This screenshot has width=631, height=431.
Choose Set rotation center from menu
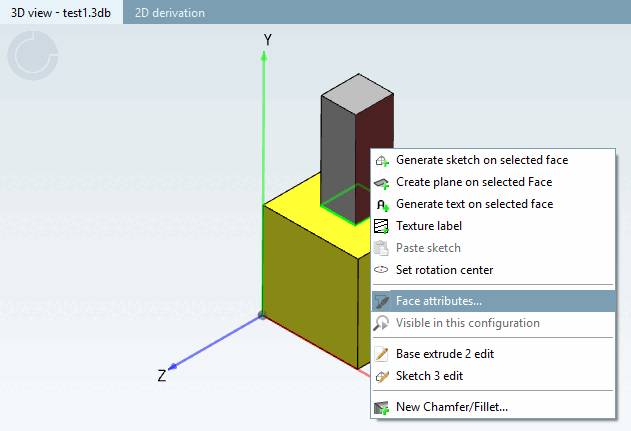[493, 270]
